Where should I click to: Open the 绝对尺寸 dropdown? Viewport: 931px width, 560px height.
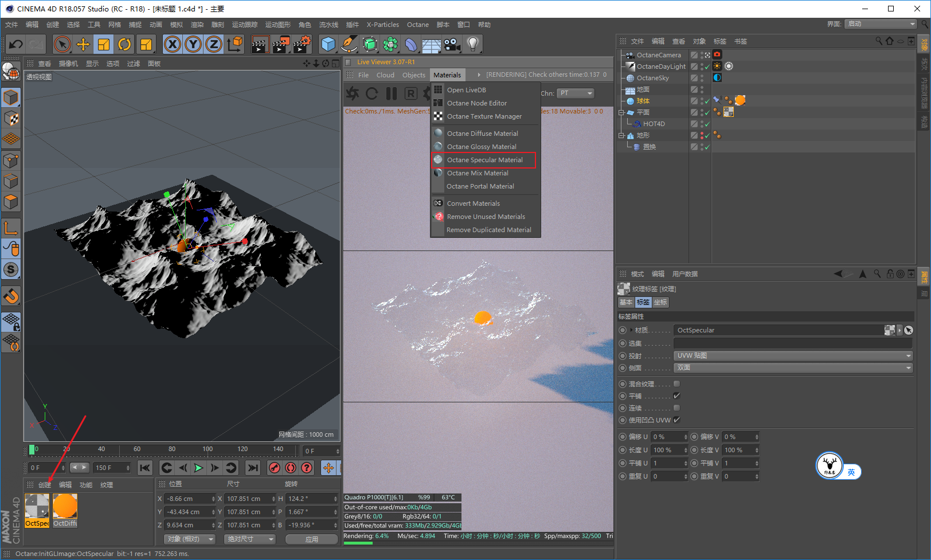[x=250, y=539]
